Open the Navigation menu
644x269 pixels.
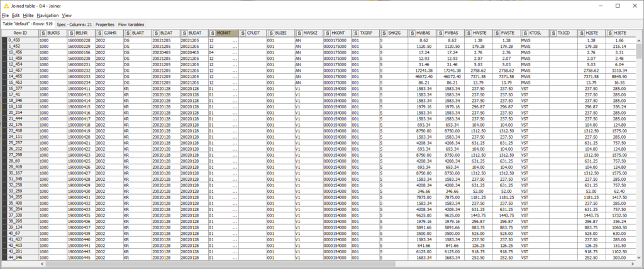48,14
